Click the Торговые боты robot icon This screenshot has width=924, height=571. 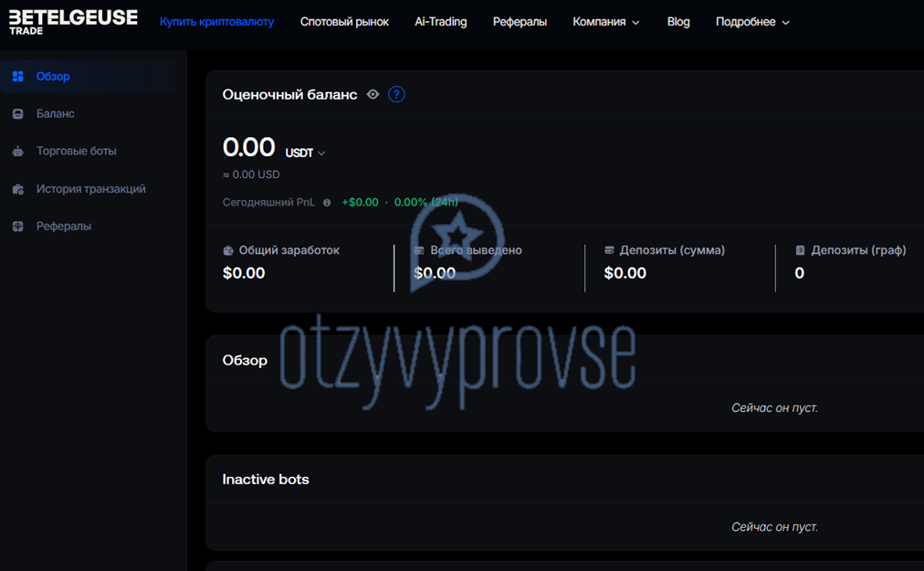click(17, 151)
